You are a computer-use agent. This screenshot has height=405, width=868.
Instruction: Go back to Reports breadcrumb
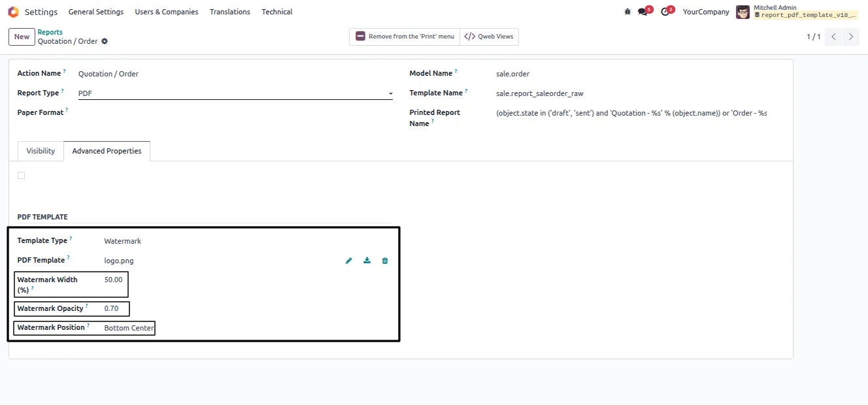tap(50, 32)
